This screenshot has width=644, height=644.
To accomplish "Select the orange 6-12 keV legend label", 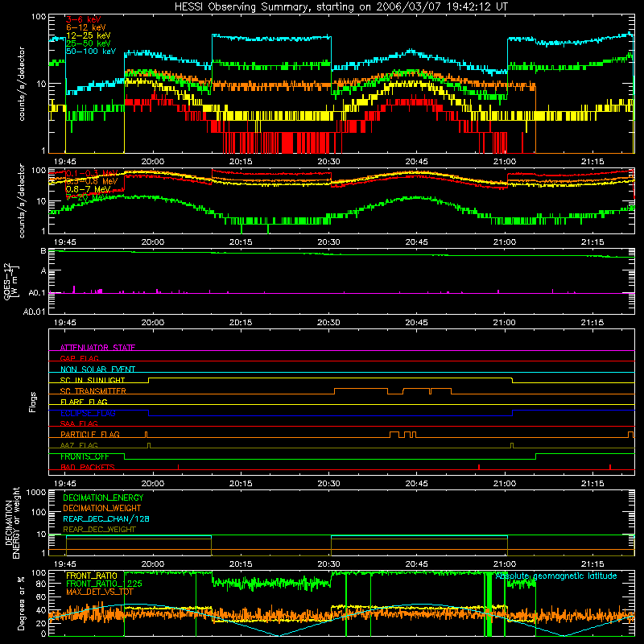I will 86,27.
